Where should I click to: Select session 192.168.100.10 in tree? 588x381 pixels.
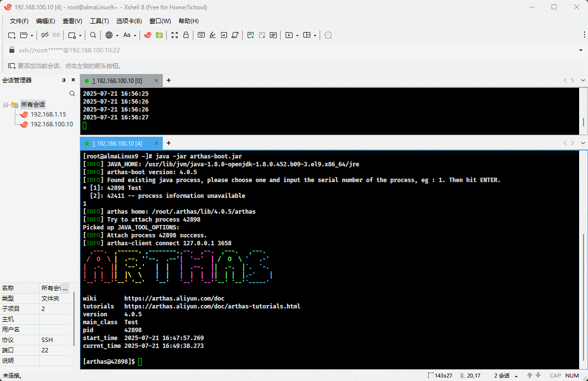(52, 124)
